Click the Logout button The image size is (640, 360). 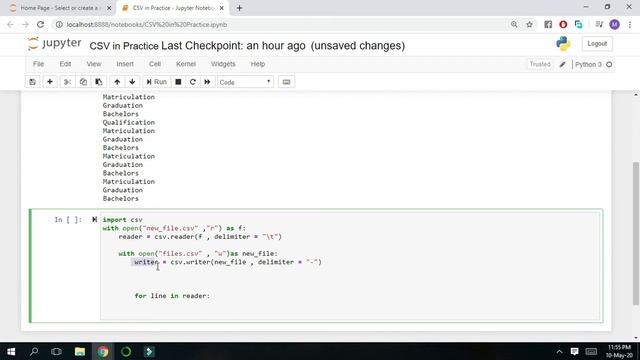coord(597,44)
